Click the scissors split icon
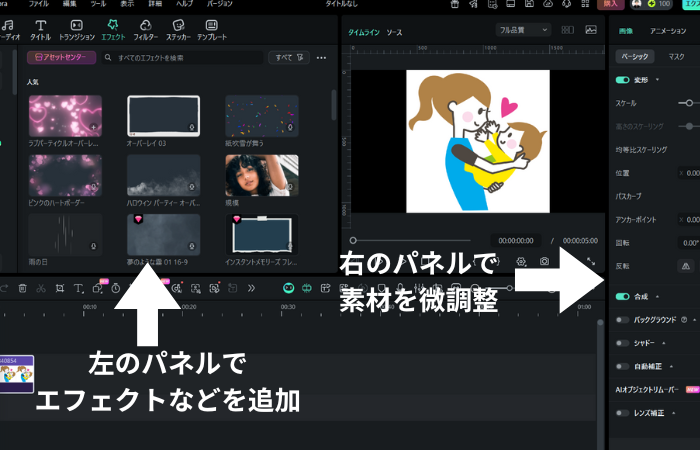Screen dimensions: 700x450 [41, 288]
